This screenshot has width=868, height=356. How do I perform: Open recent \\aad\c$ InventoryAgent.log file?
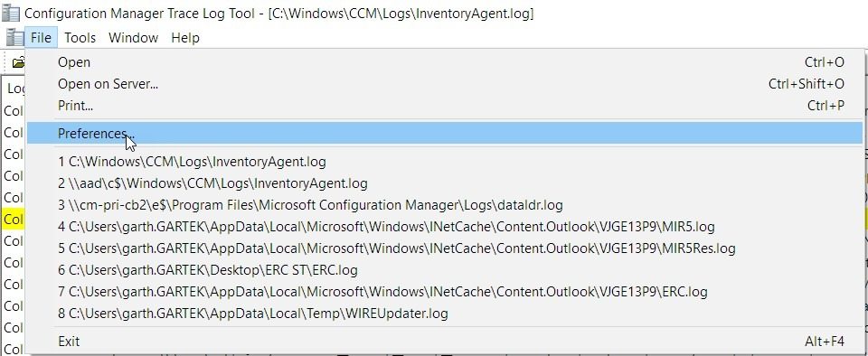(x=445, y=183)
